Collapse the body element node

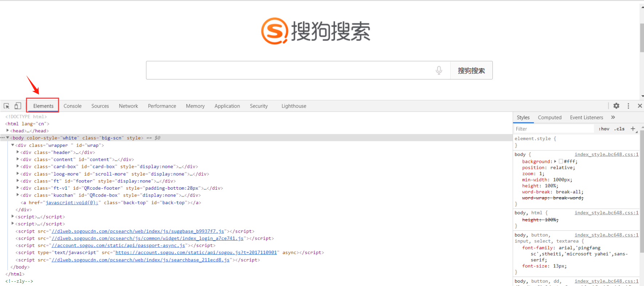tap(8, 138)
